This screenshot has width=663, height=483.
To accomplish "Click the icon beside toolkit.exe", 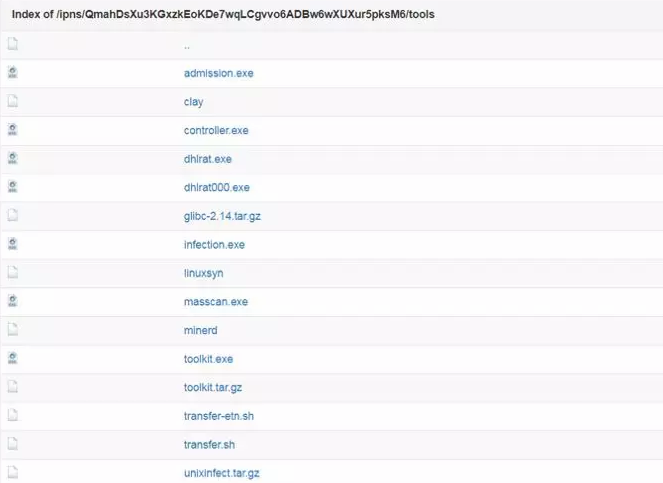I will pyautogui.click(x=13, y=358).
